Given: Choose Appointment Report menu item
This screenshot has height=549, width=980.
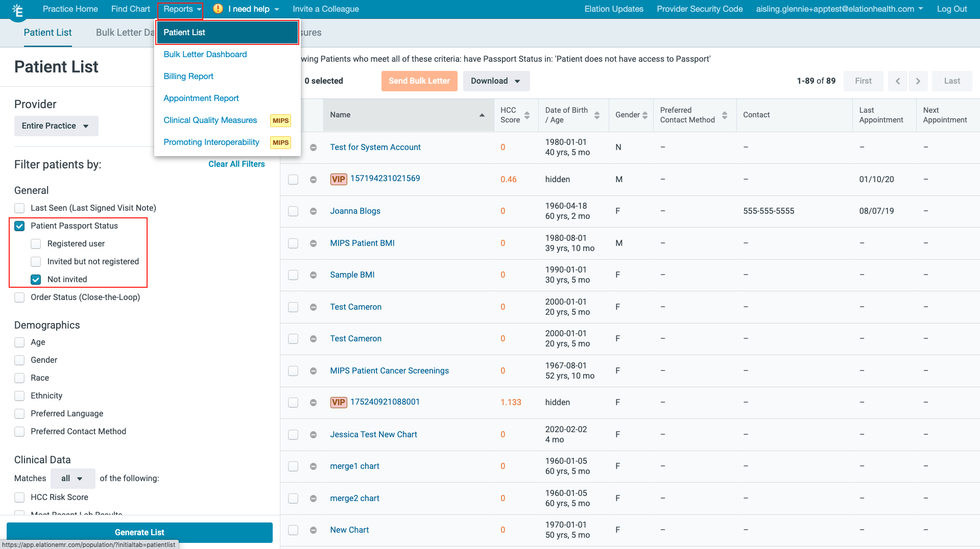Looking at the screenshot, I should (x=201, y=98).
